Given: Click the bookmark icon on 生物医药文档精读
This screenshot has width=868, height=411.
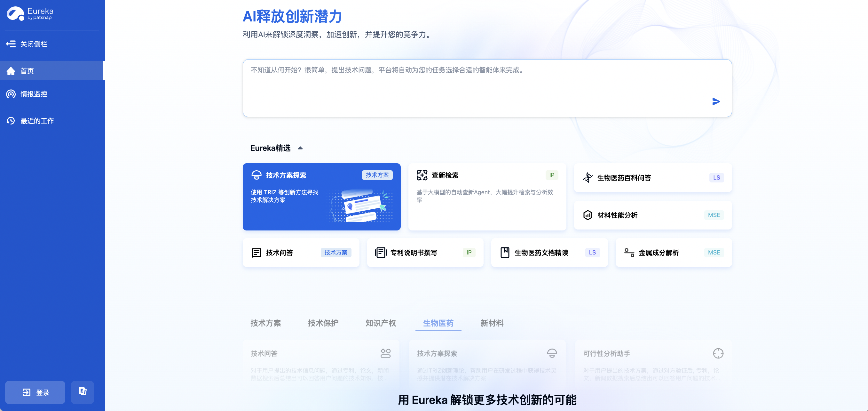Looking at the screenshot, I should coord(505,252).
